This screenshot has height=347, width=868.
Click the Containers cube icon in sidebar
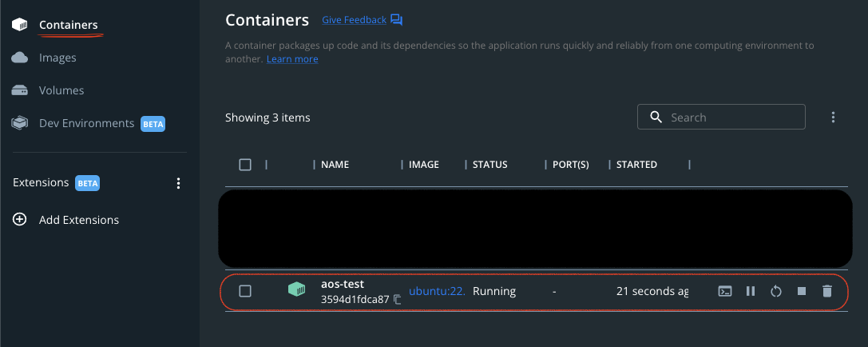20,25
